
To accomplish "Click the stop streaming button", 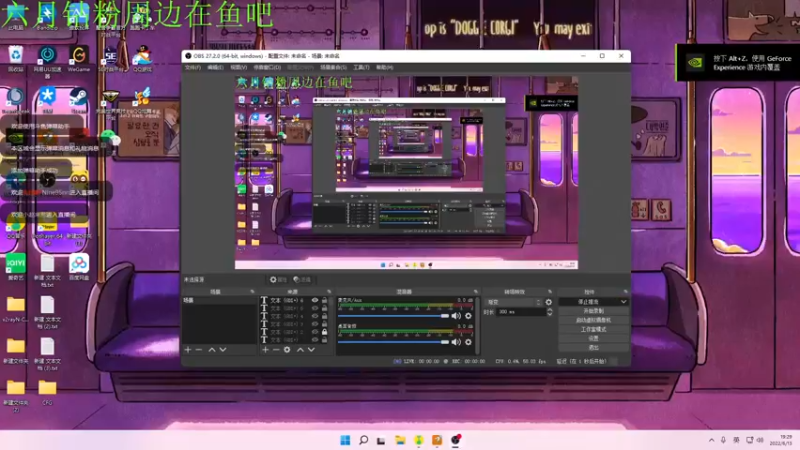I will (589, 302).
